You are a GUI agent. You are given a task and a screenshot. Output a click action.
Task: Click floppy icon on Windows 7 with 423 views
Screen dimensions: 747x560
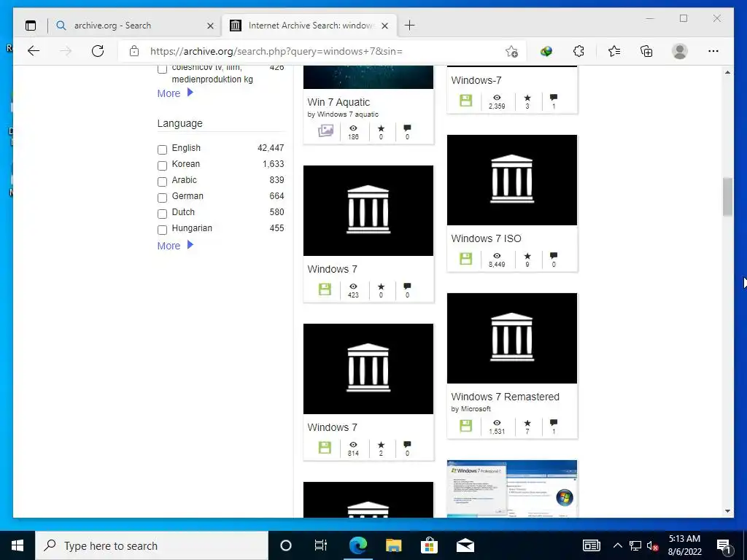[325, 289]
